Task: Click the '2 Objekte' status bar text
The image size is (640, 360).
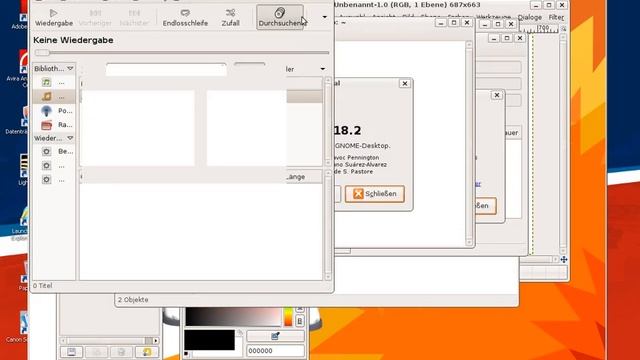Action: 133,300
